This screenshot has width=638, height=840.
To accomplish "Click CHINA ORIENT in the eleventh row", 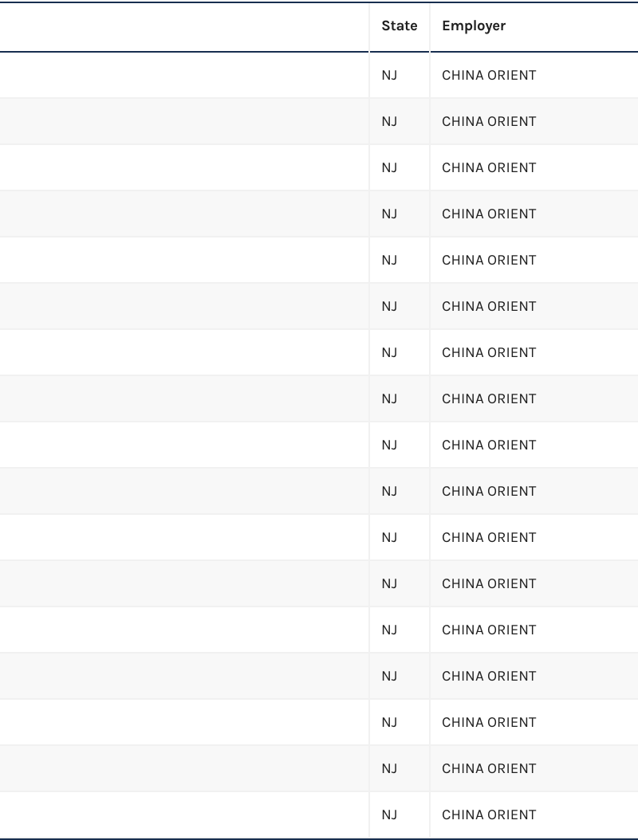I will (x=489, y=538).
